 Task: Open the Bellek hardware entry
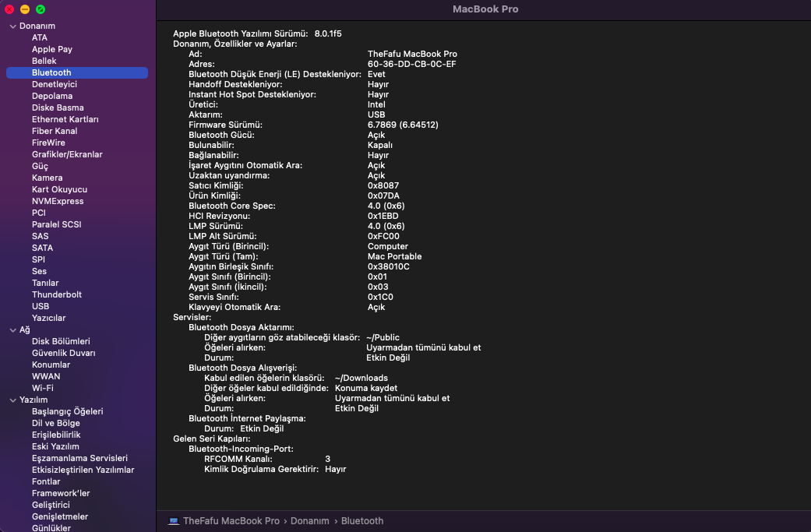coord(44,61)
